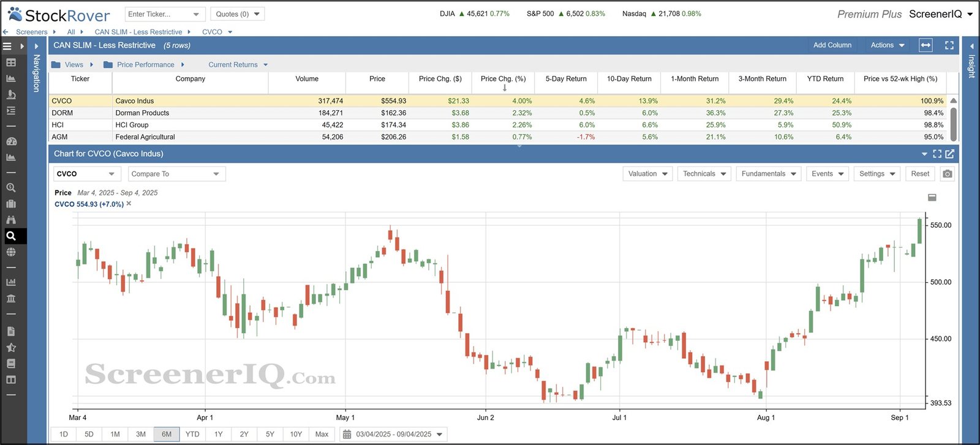The height and width of the screenshot is (445, 980).
Task: Open chart in a new window icon
Action: [x=950, y=154]
